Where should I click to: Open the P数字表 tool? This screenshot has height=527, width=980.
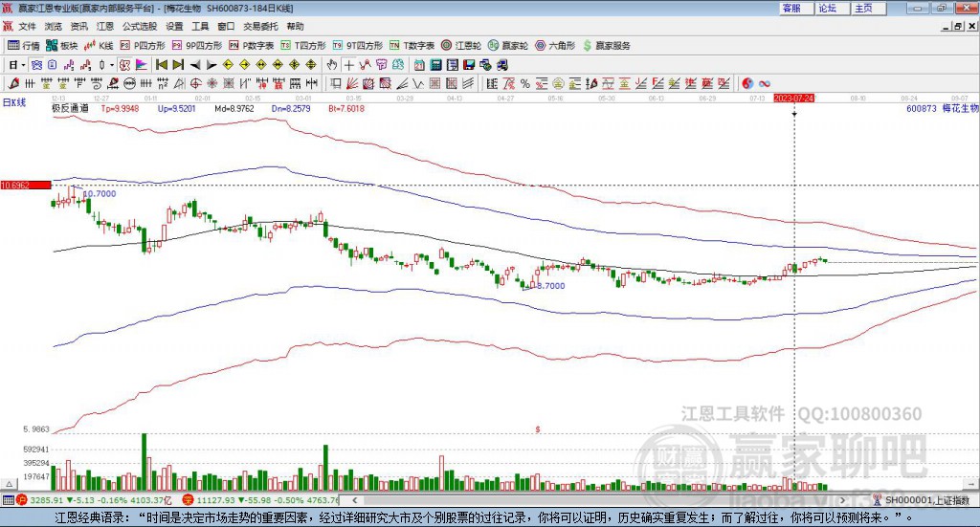252,46
